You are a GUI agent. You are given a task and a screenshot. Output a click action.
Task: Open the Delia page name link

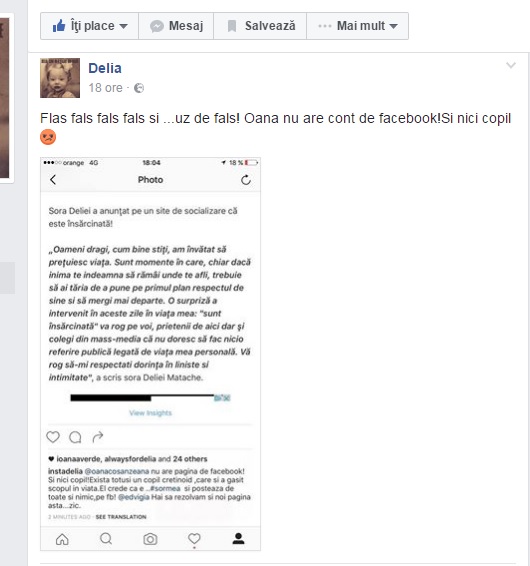[105, 68]
